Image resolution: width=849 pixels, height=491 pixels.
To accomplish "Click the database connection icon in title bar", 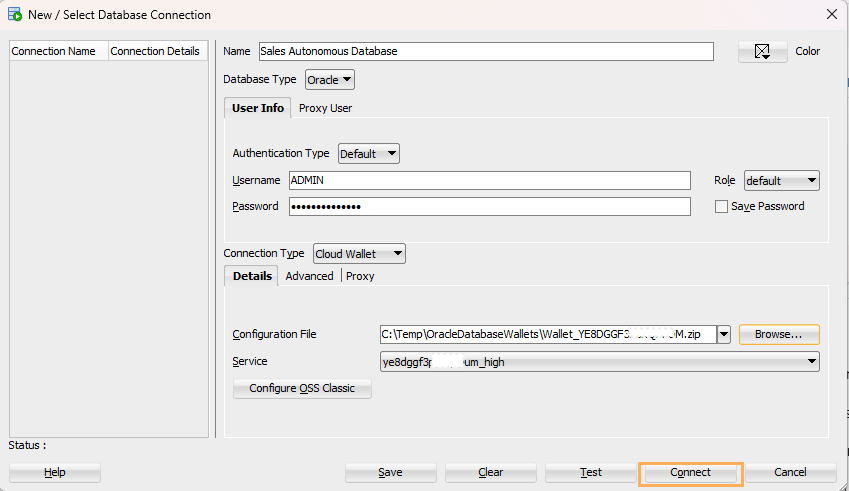I will (x=15, y=15).
